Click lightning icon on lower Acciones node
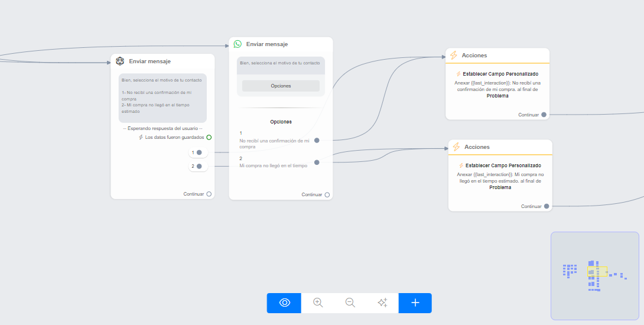 tap(456, 147)
